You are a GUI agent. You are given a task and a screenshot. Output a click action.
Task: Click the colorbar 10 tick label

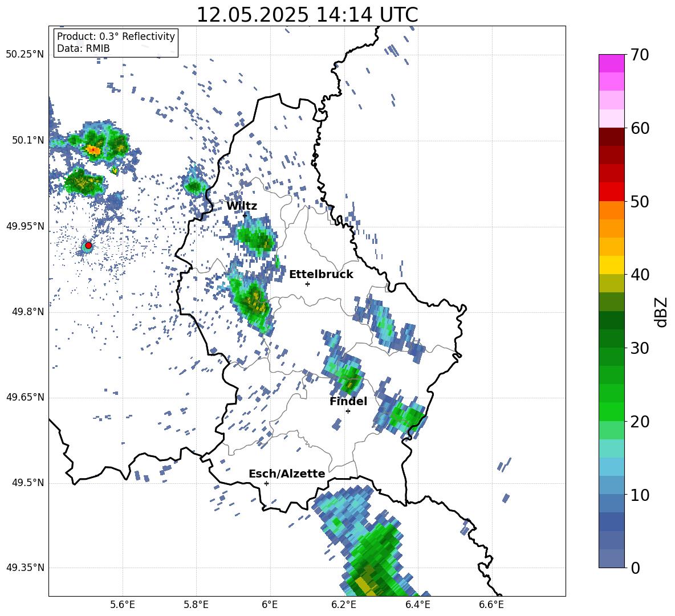point(640,495)
